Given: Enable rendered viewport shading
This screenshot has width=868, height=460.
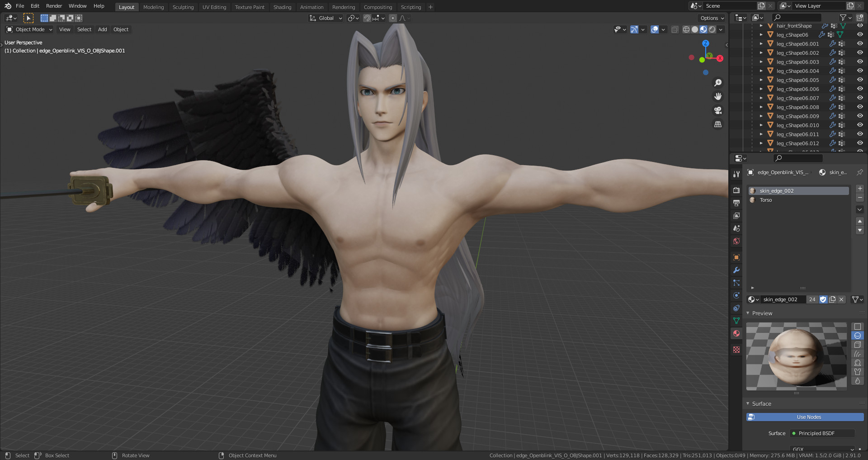Looking at the screenshot, I should coord(712,29).
